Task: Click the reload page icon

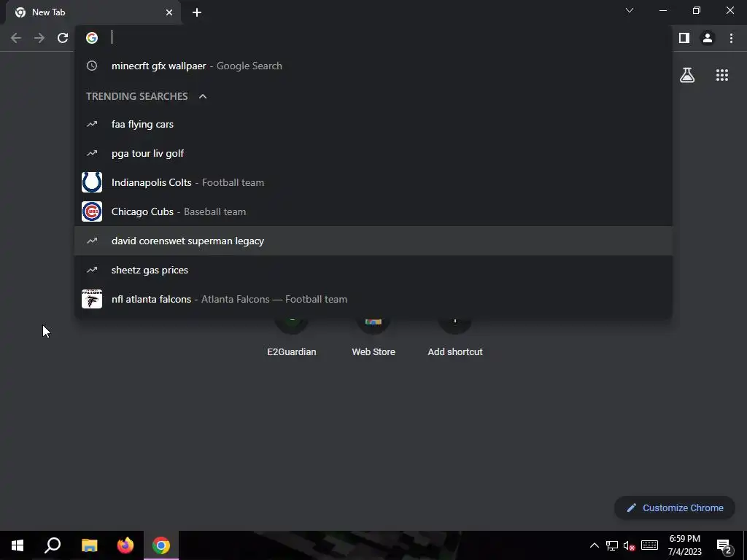Action: (63, 38)
